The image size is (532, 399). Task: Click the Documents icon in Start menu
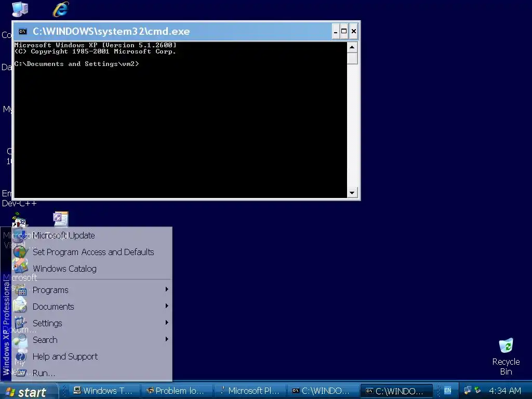coord(20,305)
